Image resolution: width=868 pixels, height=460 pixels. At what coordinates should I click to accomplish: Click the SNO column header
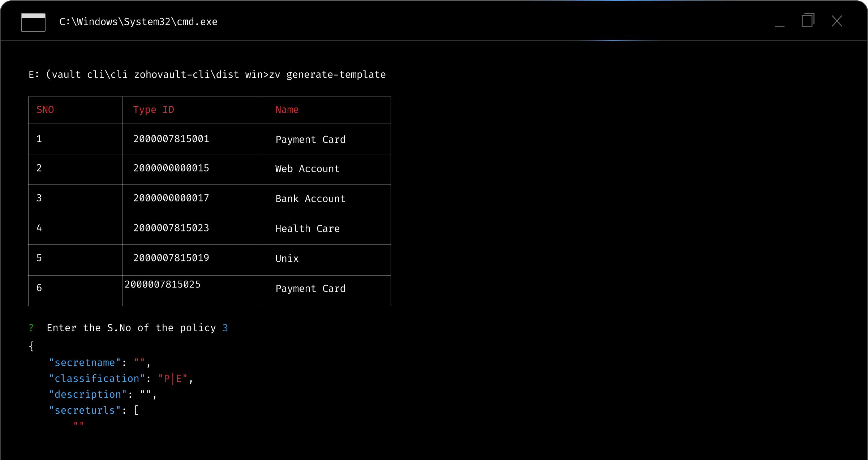tap(45, 110)
